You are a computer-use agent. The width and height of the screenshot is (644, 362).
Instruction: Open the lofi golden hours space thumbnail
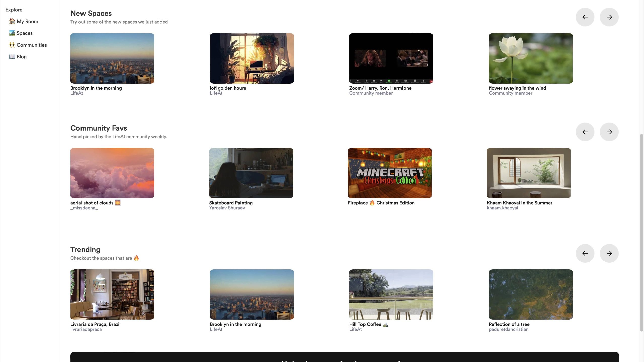(252, 58)
